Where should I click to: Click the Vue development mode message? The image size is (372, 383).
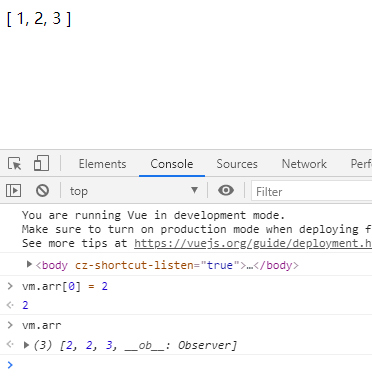[154, 215]
